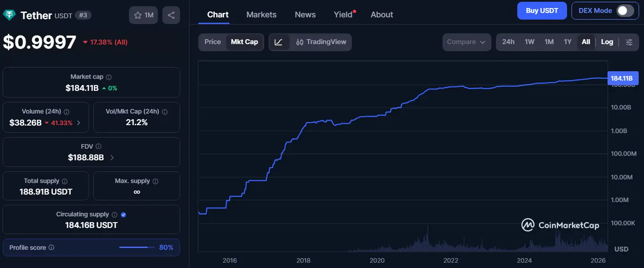Set chart range to 1M
644x268 pixels.
(549, 42)
